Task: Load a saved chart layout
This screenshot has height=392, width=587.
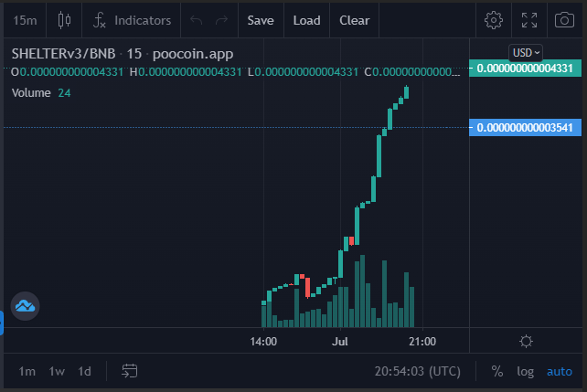Action: (x=306, y=20)
